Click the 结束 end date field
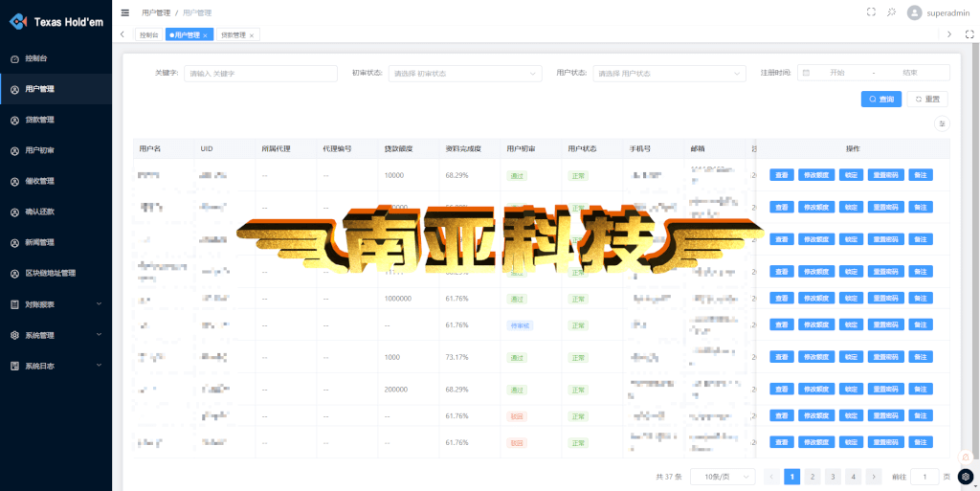 tap(910, 73)
